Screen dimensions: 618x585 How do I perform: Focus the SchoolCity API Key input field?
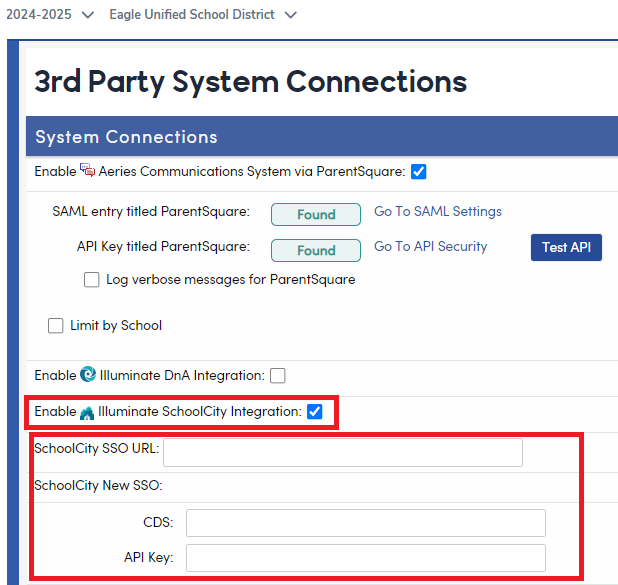point(366,558)
